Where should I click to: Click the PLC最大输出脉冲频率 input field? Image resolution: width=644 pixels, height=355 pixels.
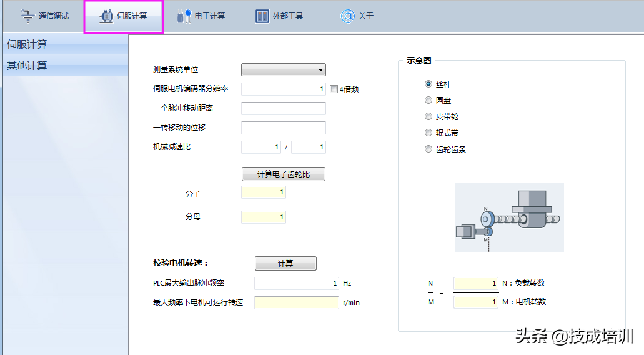(x=296, y=283)
